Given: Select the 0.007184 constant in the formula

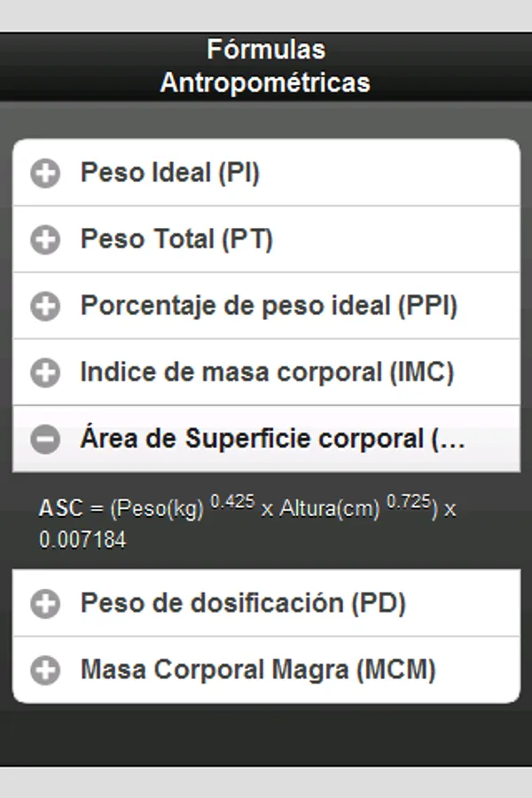Looking at the screenshot, I should [x=82, y=539].
